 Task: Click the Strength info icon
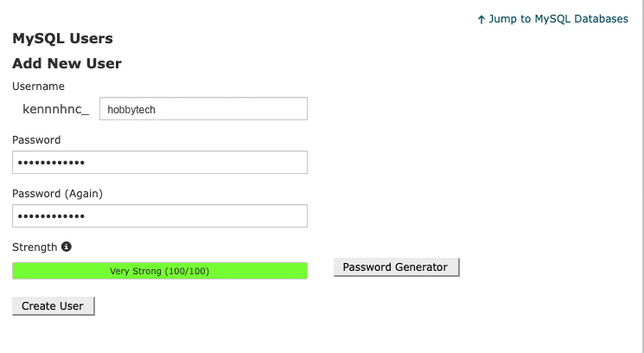(x=67, y=247)
